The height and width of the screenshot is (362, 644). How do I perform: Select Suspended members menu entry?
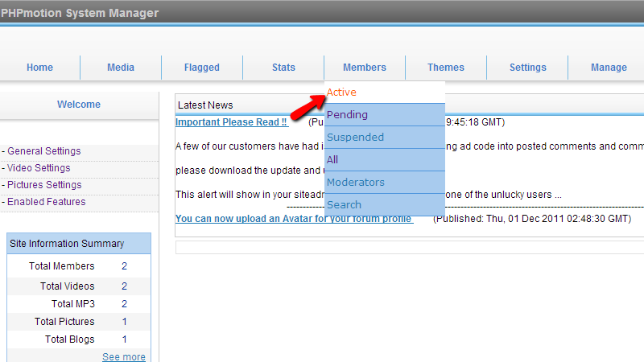(x=385, y=137)
